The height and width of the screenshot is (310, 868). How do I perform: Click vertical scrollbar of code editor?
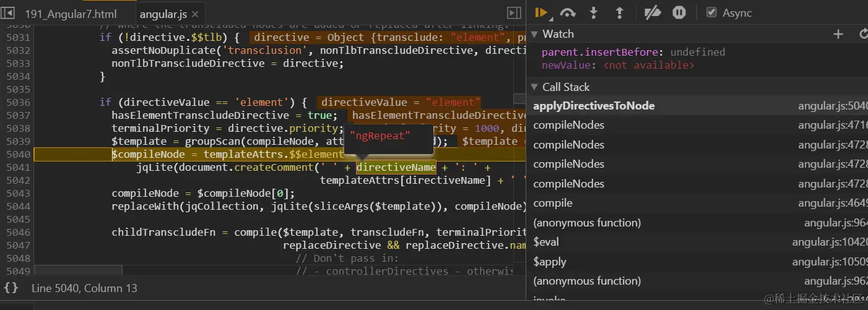point(520,99)
